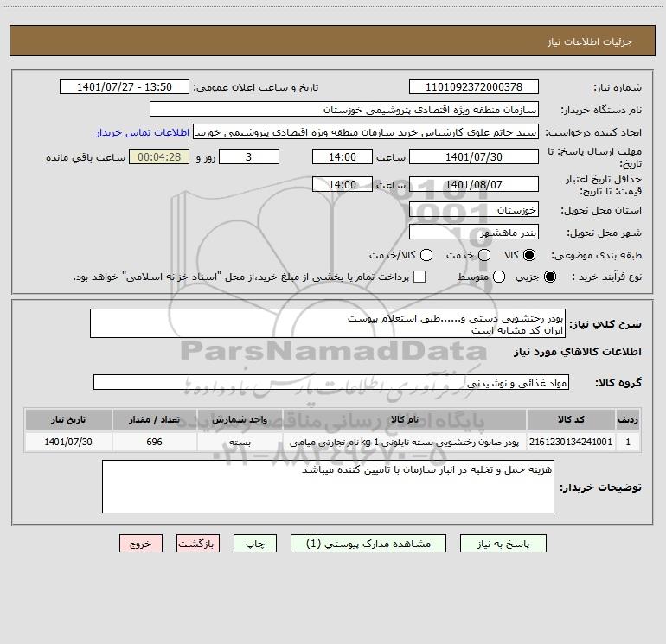Select the خدمت radio button
The width and height of the screenshot is (666, 644).
pyautogui.click(x=484, y=255)
